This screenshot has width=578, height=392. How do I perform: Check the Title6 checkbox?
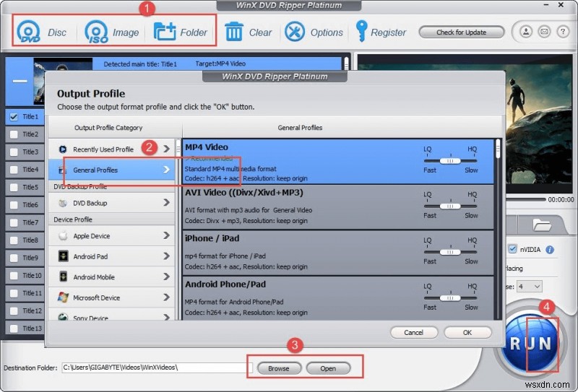point(14,205)
